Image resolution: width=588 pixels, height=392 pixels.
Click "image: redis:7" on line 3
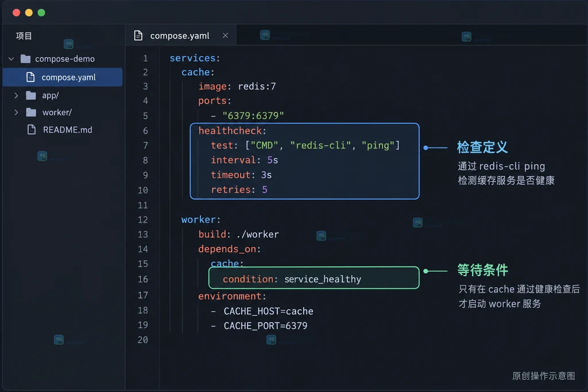click(237, 87)
